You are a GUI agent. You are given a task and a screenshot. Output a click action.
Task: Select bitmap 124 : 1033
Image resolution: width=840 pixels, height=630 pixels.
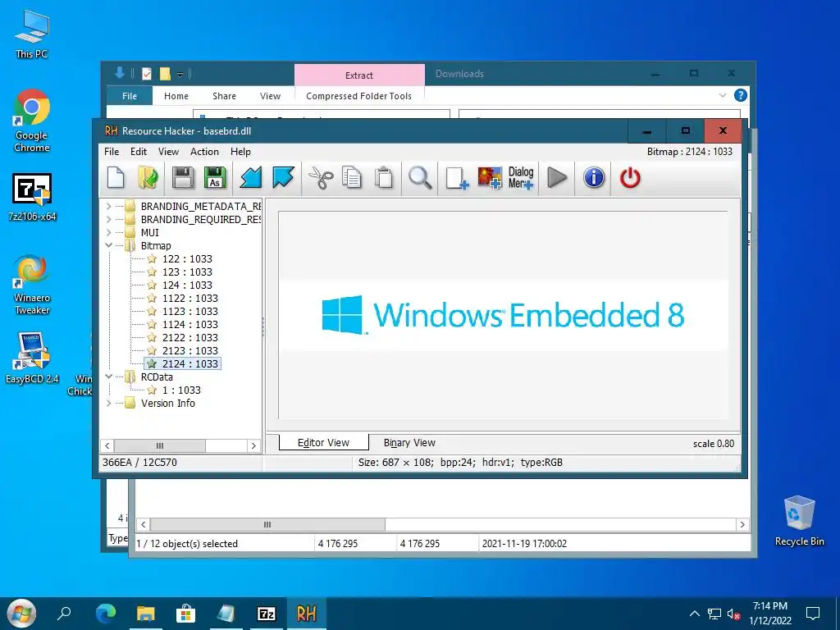click(187, 285)
